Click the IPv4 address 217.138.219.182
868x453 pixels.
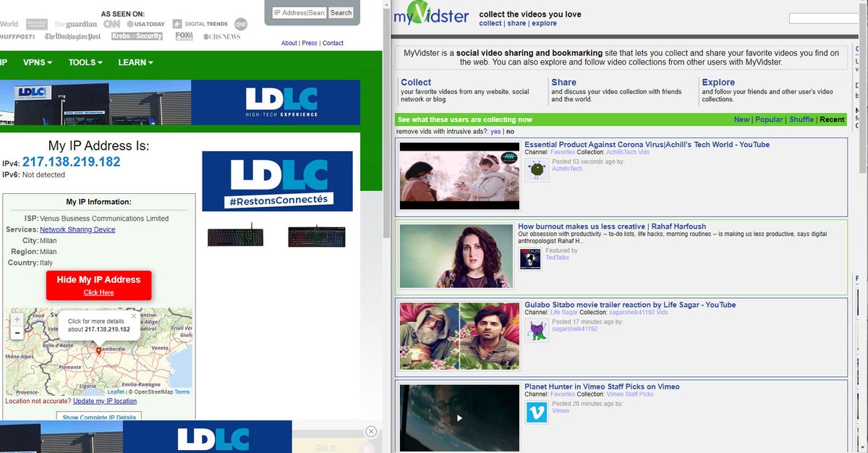[72, 162]
